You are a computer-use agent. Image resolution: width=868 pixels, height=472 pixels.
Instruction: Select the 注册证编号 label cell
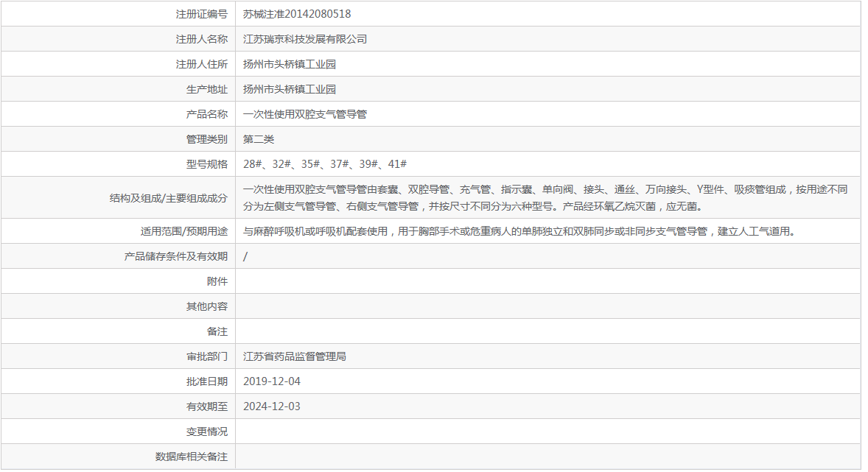tap(201, 15)
